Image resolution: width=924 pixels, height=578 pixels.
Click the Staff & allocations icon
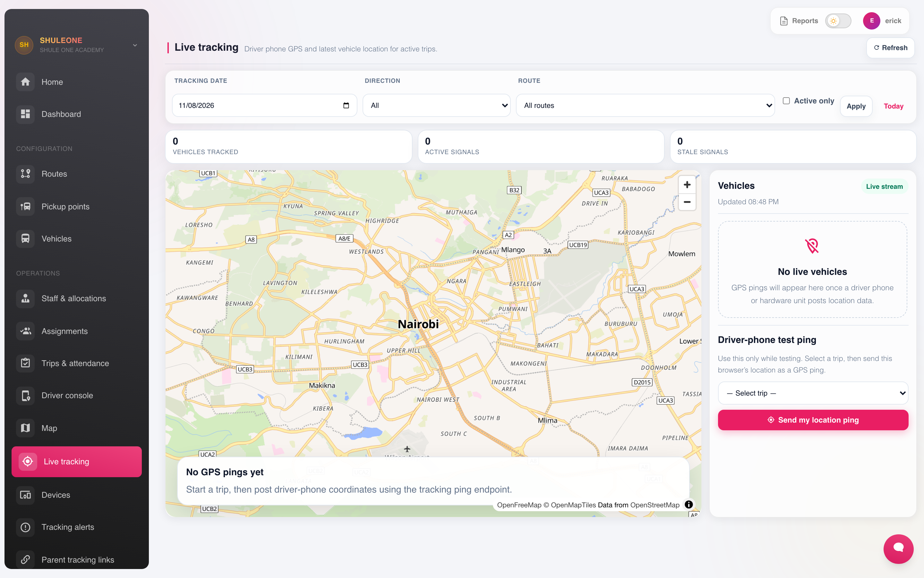click(25, 299)
